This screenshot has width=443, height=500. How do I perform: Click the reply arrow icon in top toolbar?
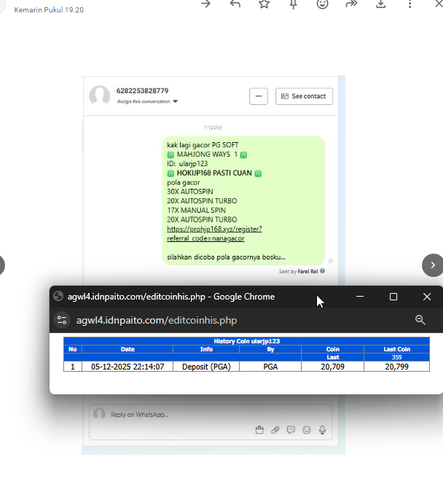[x=235, y=4]
